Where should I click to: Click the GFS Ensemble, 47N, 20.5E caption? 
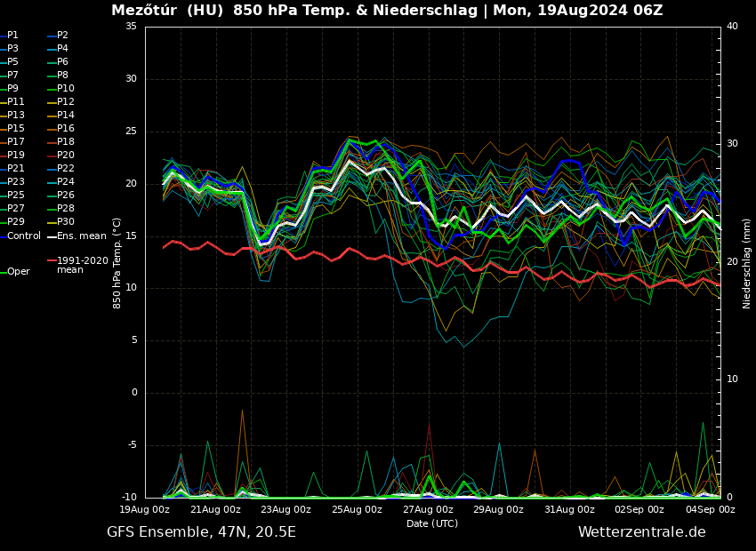201,532
